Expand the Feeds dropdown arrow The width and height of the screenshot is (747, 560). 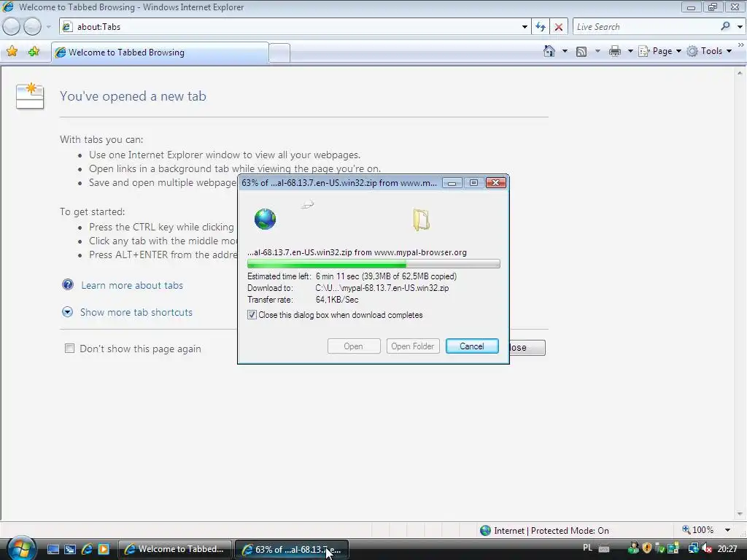pyautogui.click(x=597, y=51)
